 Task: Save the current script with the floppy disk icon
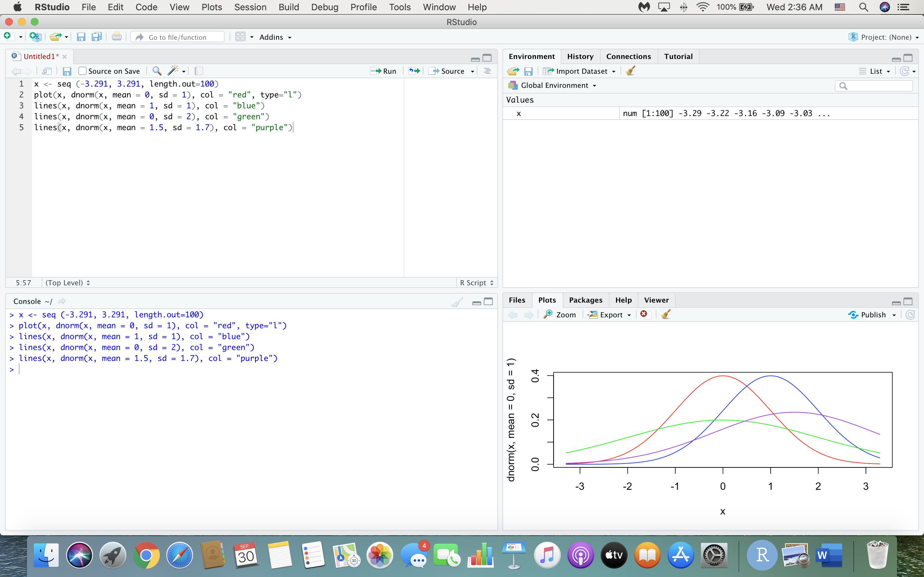tap(67, 71)
